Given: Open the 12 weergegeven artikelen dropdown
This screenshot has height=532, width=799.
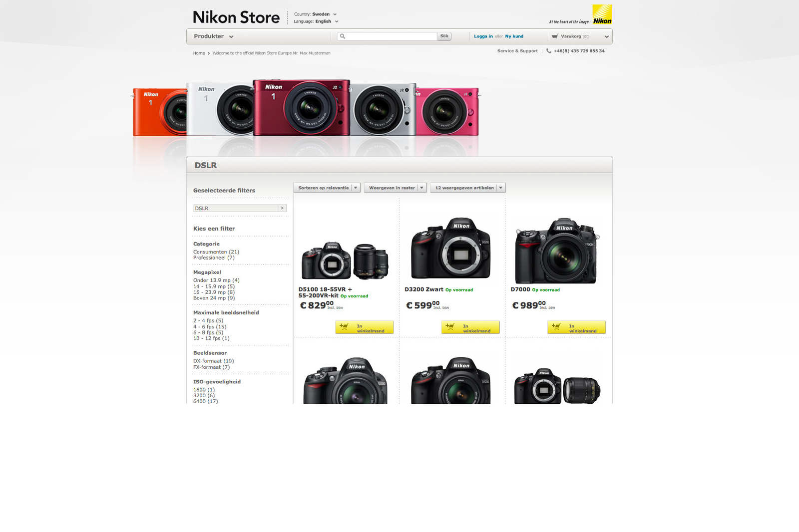Looking at the screenshot, I should click(468, 188).
